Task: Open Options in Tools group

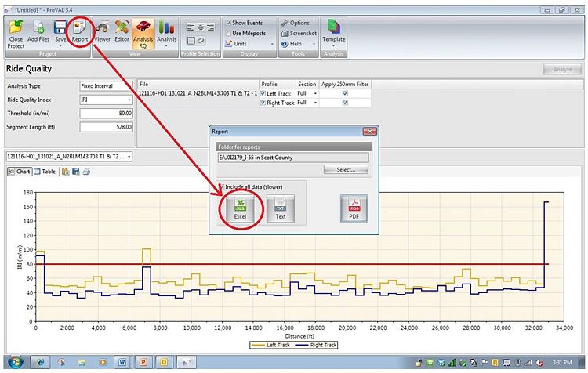Action: 295,23
